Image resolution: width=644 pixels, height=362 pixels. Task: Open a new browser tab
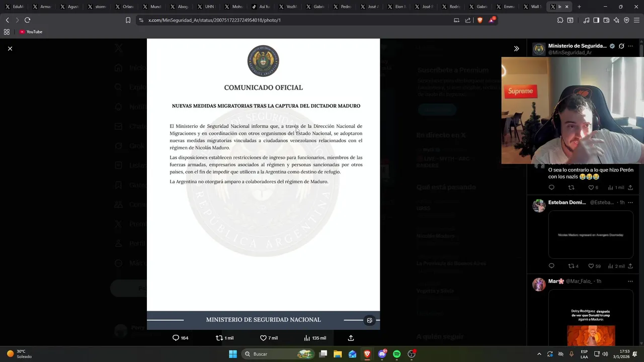pos(579,7)
